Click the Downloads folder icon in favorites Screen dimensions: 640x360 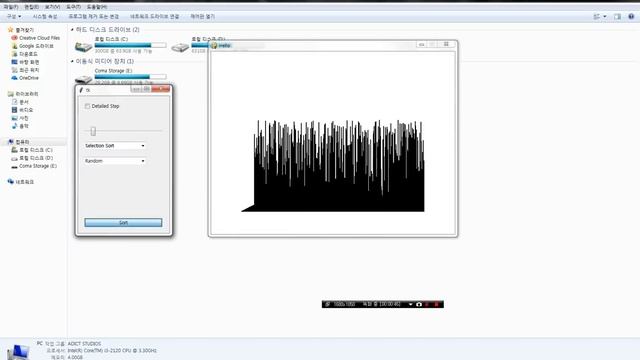click(x=14, y=54)
